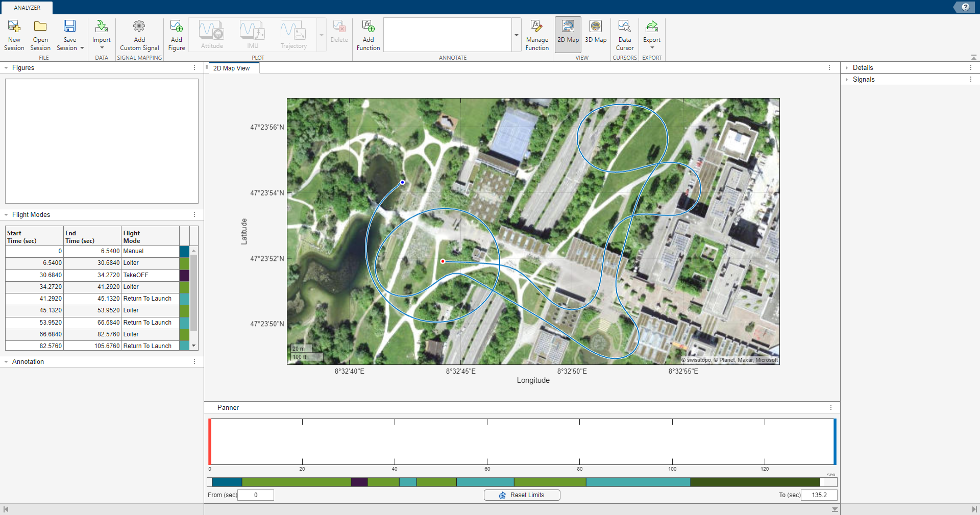Open Manage Function

coord(536,34)
